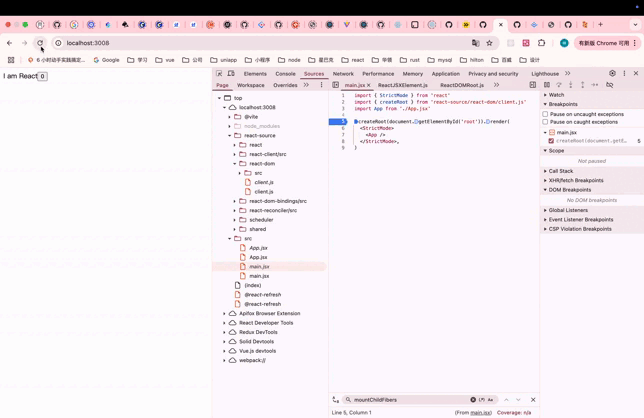Switch to the Overrides navigator tab
This screenshot has height=418, width=644.
[x=285, y=85]
